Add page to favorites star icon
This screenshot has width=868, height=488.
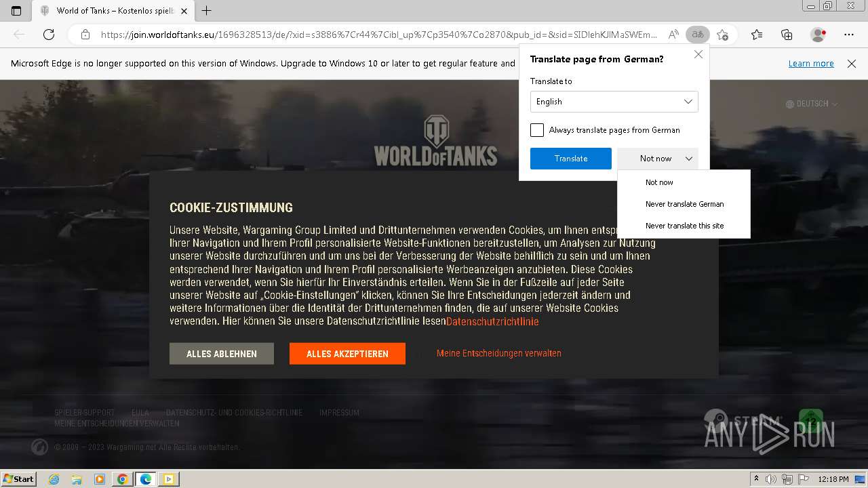click(723, 35)
